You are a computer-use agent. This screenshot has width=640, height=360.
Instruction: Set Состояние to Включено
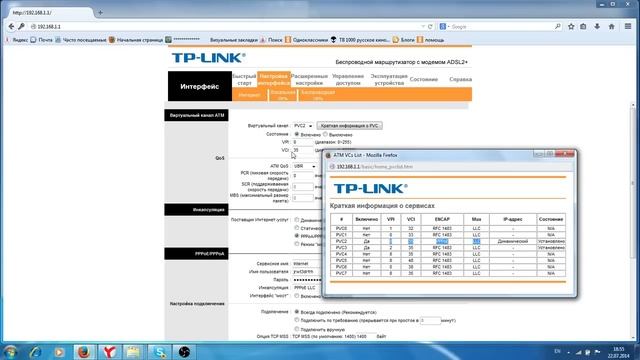[x=297, y=134]
